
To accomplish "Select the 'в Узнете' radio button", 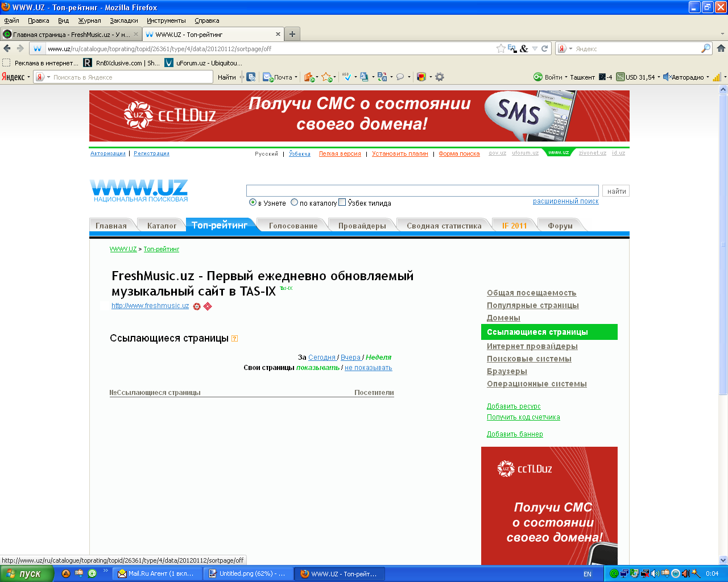I will tap(253, 202).
